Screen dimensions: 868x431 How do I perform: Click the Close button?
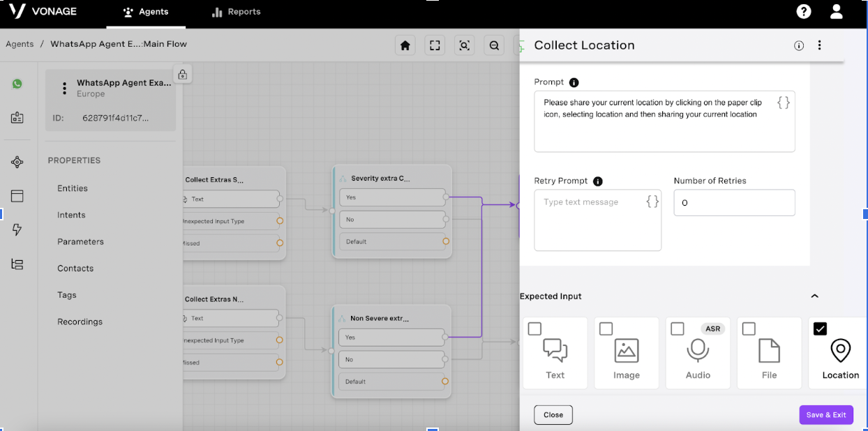(553, 415)
